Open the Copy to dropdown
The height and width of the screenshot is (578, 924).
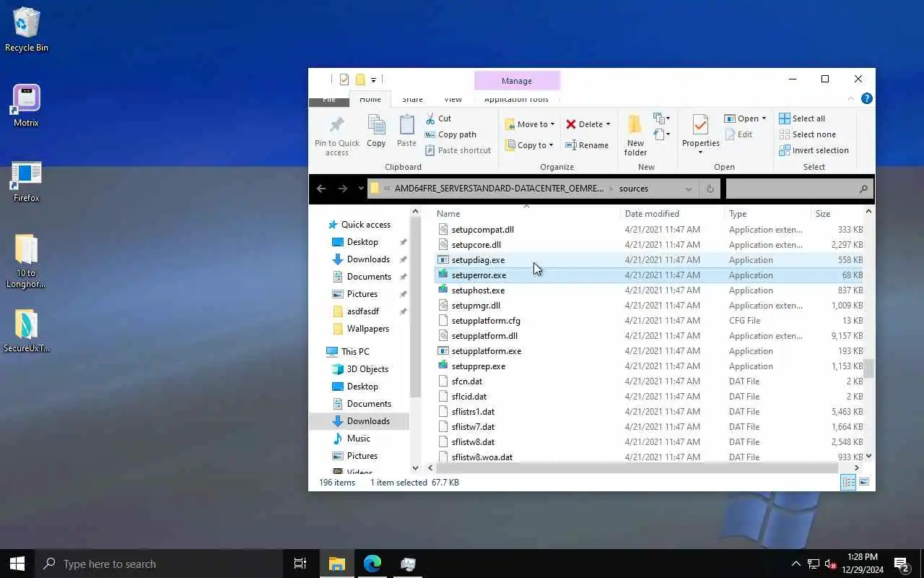pos(529,145)
